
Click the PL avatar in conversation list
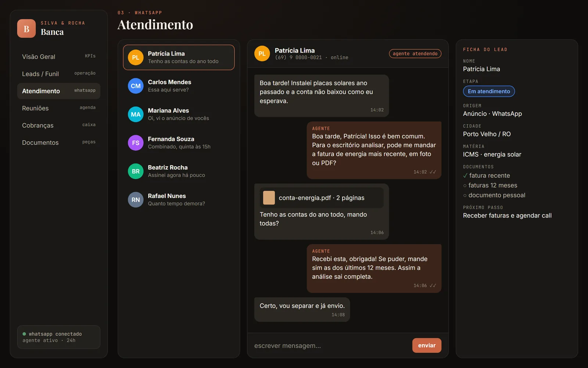click(136, 57)
